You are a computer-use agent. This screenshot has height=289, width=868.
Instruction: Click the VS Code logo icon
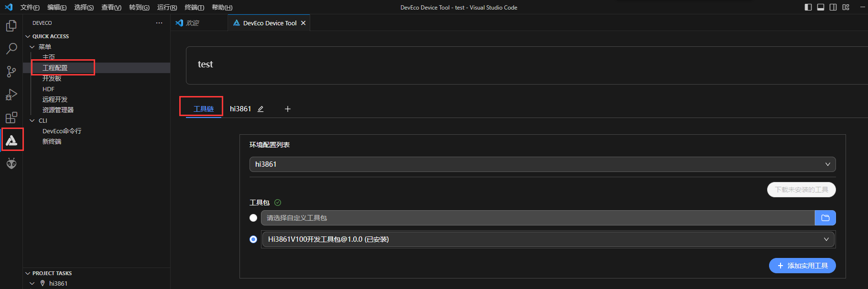coord(8,7)
